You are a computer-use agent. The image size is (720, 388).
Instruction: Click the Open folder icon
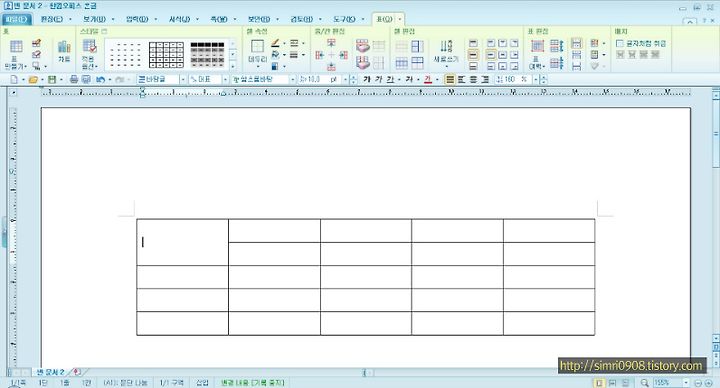click(x=33, y=79)
